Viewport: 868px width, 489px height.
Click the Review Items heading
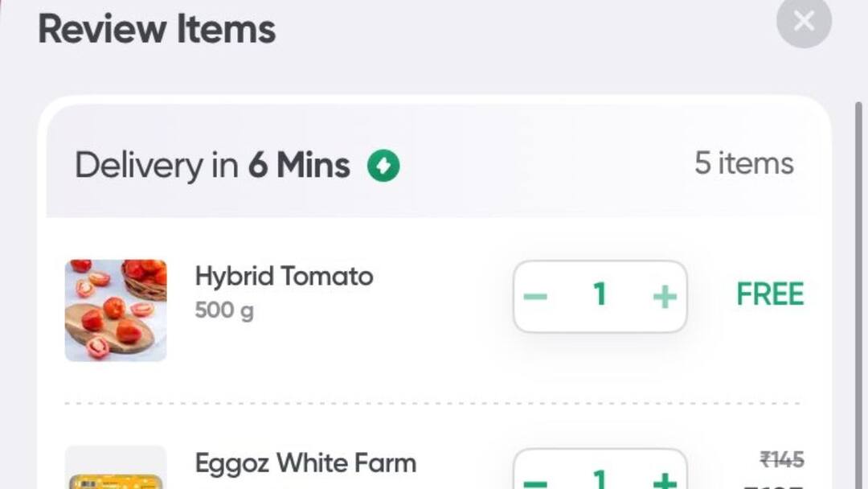tap(157, 30)
